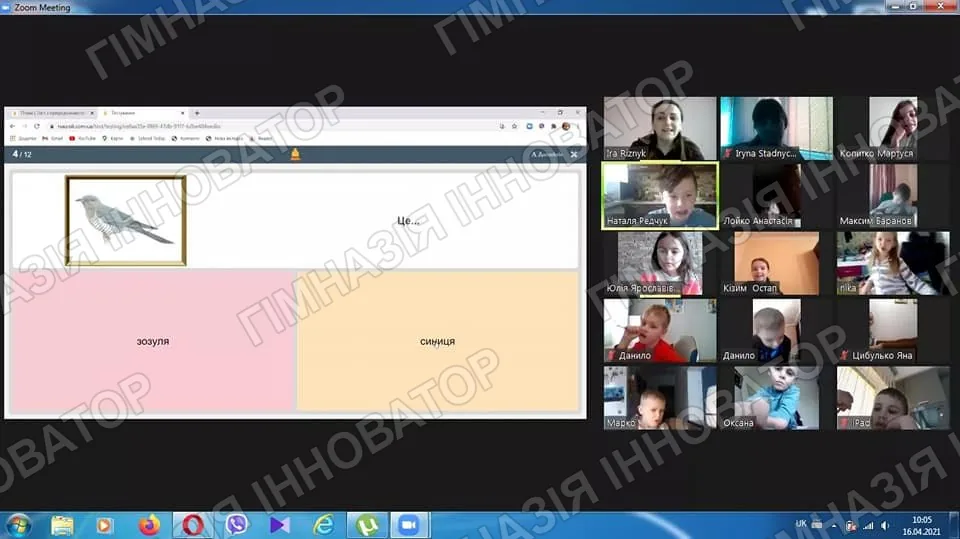Reload the browser page
Image resolution: width=960 pixels, height=539 pixels.
pos(37,126)
